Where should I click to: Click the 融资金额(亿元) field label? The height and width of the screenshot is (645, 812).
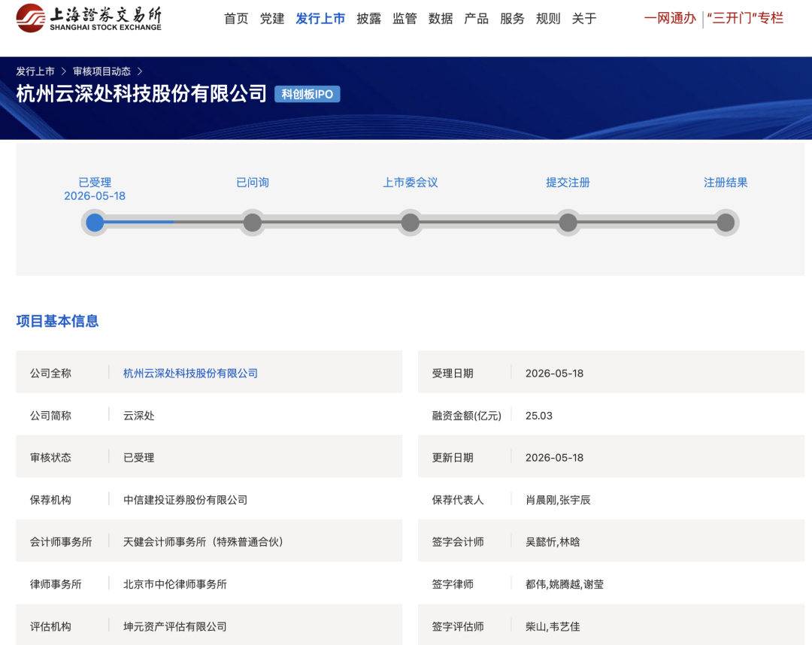point(467,416)
